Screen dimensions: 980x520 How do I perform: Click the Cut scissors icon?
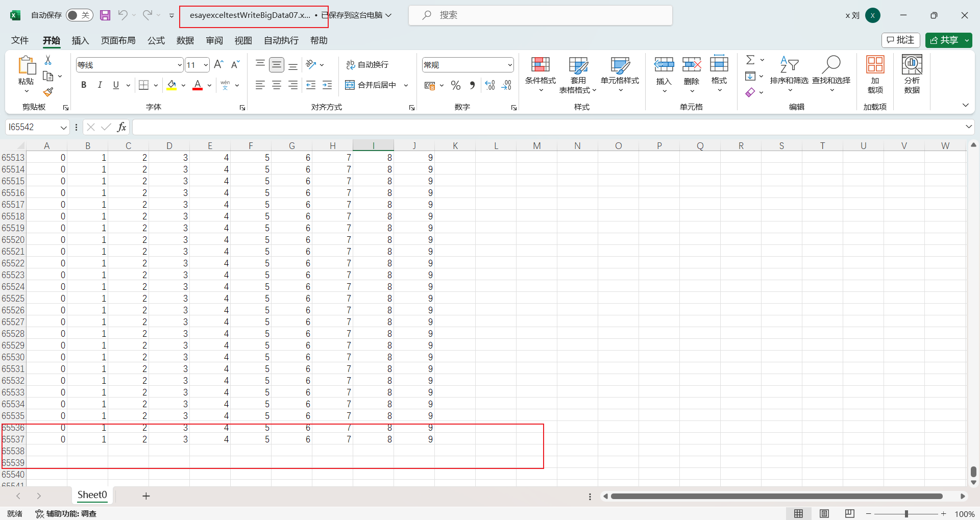coord(48,60)
